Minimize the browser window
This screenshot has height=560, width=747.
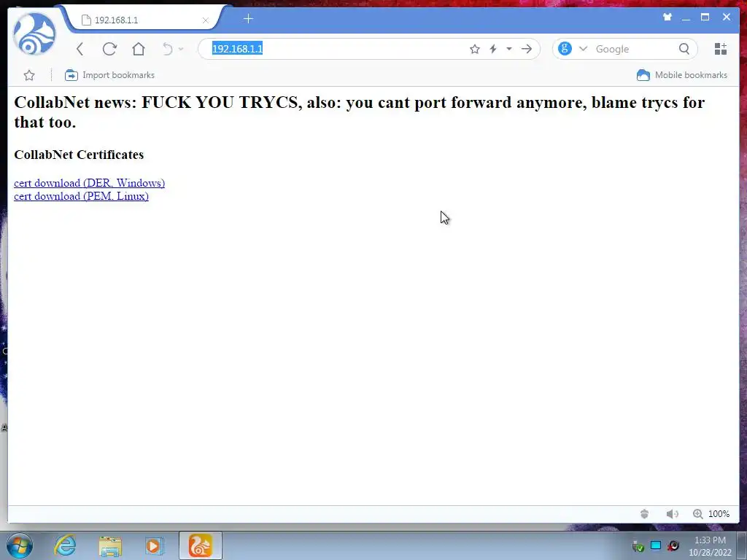(686, 18)
